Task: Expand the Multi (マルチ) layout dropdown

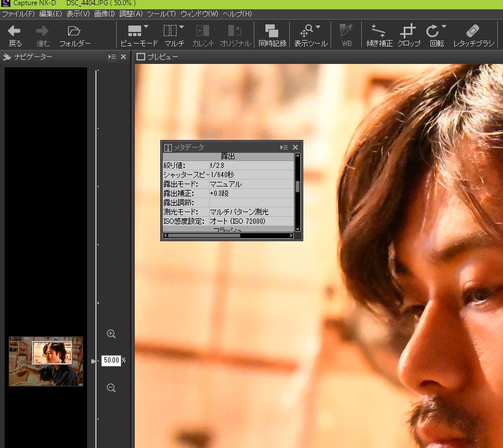Action: tap(181, 27)
